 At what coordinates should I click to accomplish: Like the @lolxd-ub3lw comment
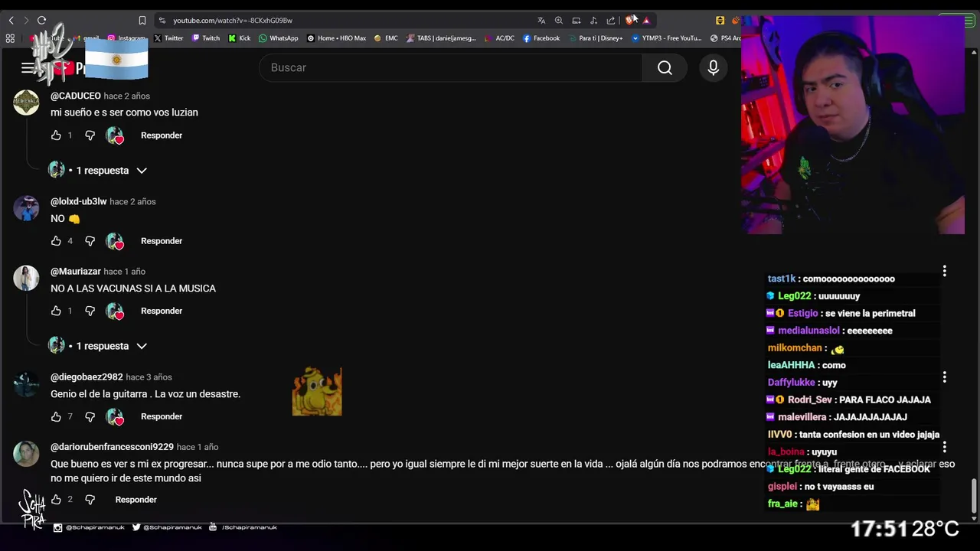pos(56,241)
